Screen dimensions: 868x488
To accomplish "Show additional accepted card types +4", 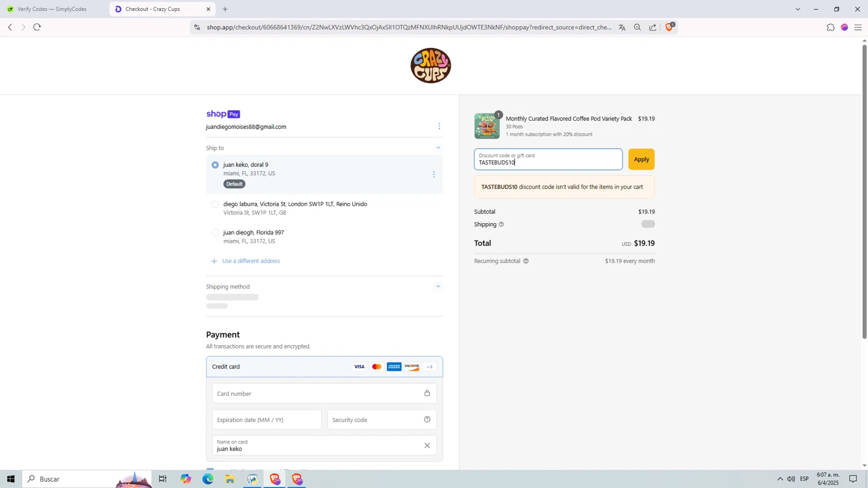I will tap(429, 367).
